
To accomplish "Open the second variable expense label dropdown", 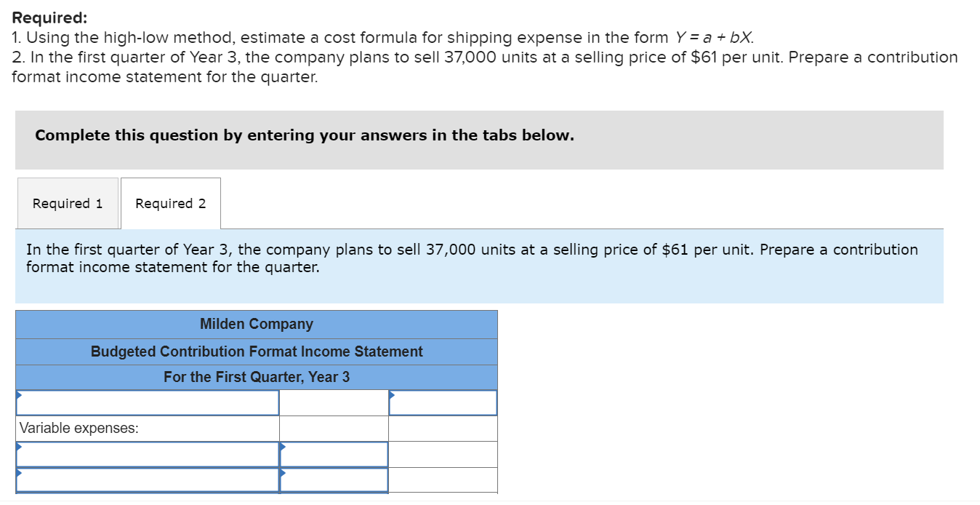I will coord(145,480).
